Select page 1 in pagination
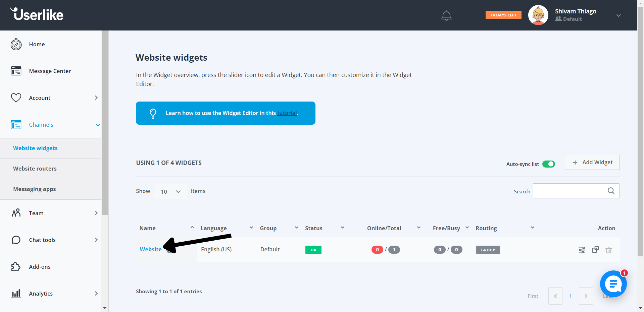 (571, 296)
